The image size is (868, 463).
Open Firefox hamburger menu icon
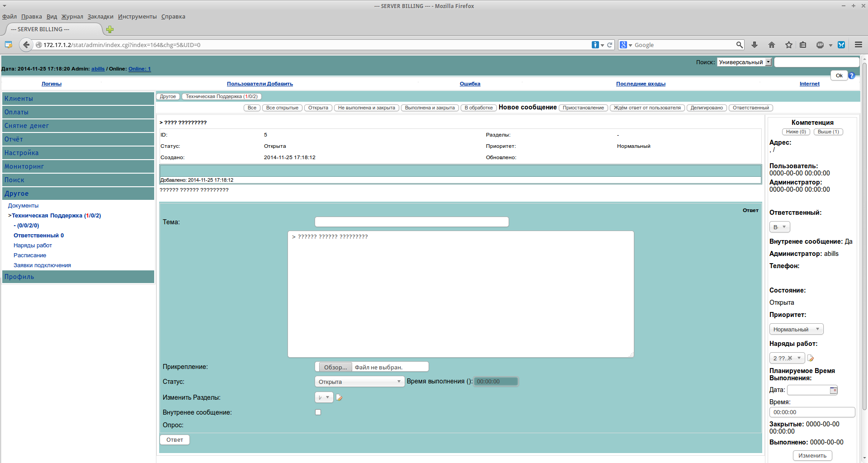tap(859, 45)
